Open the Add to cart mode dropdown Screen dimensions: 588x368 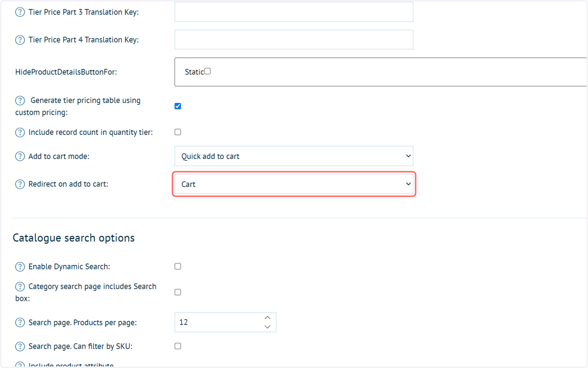tap(294, 156)
